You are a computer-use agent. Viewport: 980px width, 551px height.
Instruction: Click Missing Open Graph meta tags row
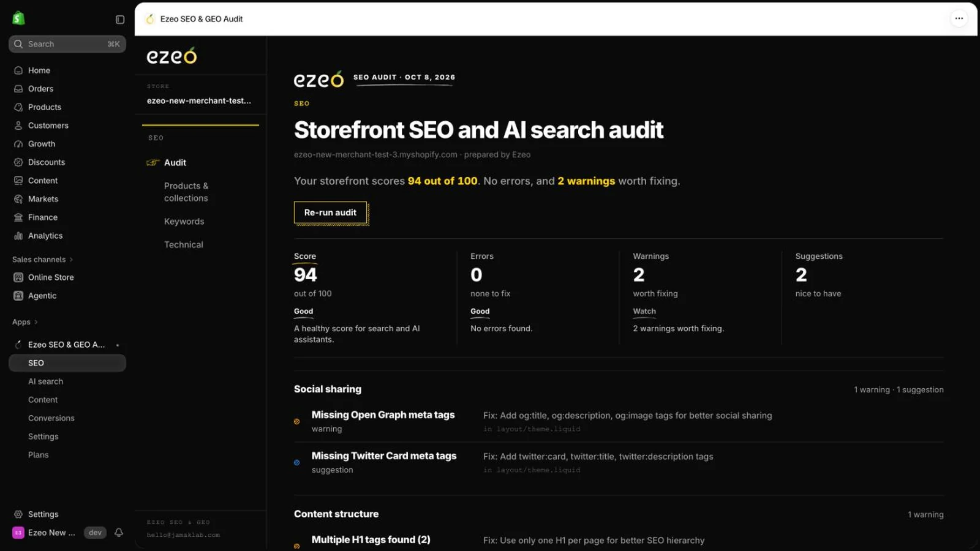point(619,422)
